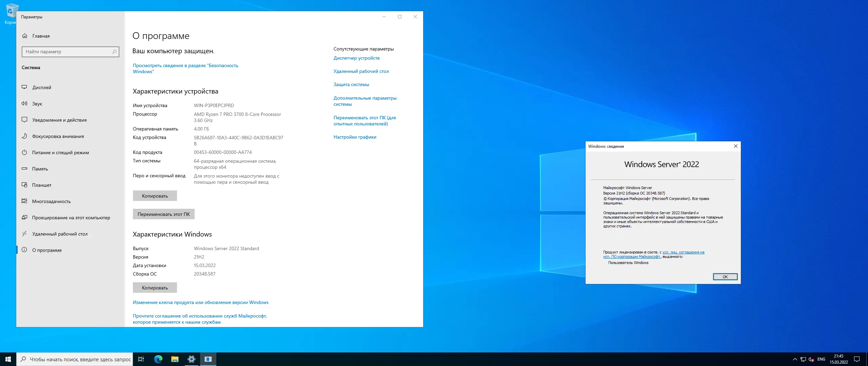Select Память in the Система section
This screenshot has height=366, width=868.
pos(41,169)
